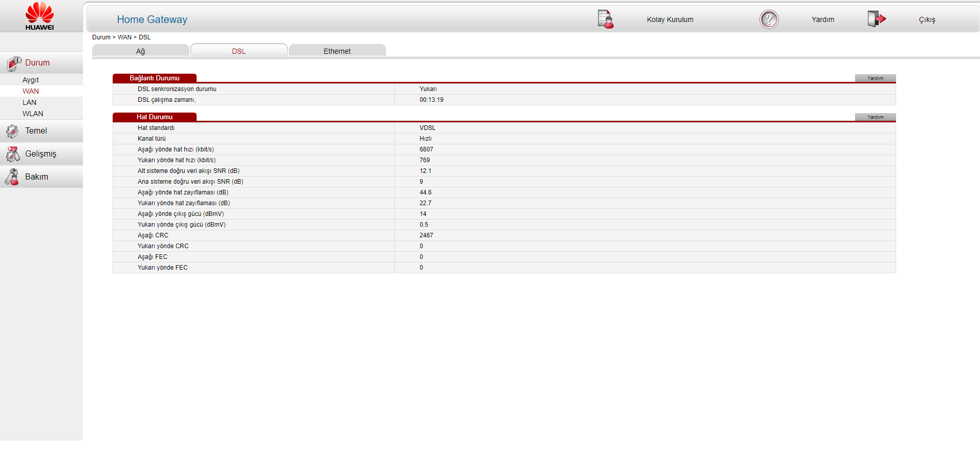Click the Durum status icon in sidebar
This screenshot has height=459, width=980.
click(x=14, y=63)
